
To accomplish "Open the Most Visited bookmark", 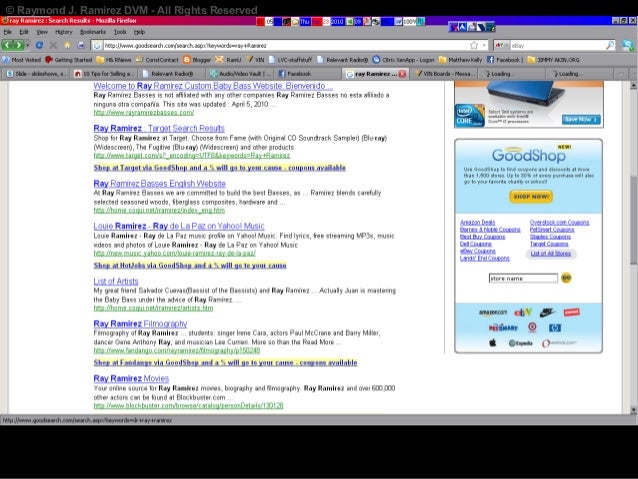I will (22, 60).
